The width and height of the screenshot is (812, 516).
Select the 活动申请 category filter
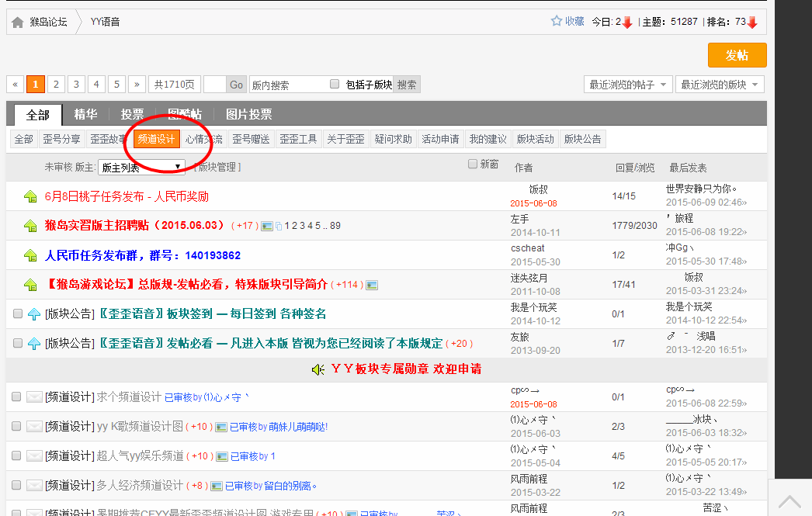pos(440,139)
